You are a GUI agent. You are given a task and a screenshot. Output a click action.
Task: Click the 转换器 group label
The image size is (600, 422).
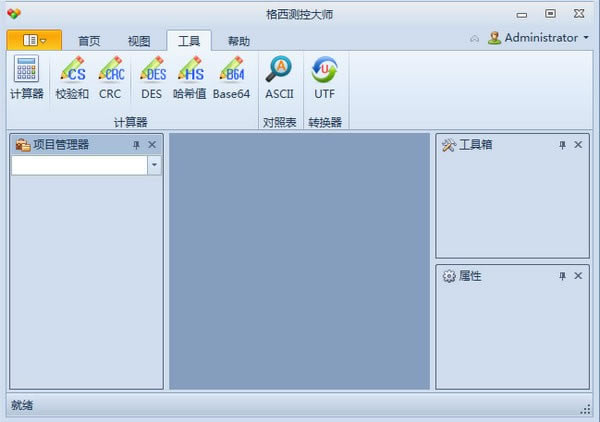tap(325, 122)
